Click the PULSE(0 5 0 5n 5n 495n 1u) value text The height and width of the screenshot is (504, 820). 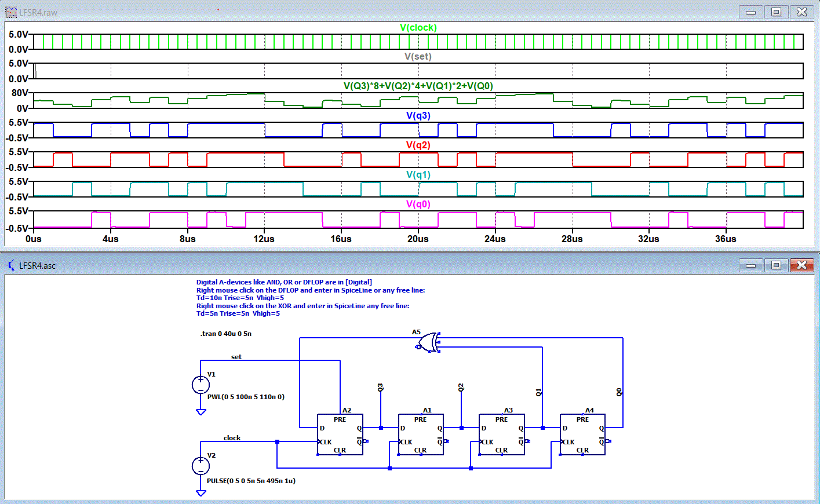[251, 481]
